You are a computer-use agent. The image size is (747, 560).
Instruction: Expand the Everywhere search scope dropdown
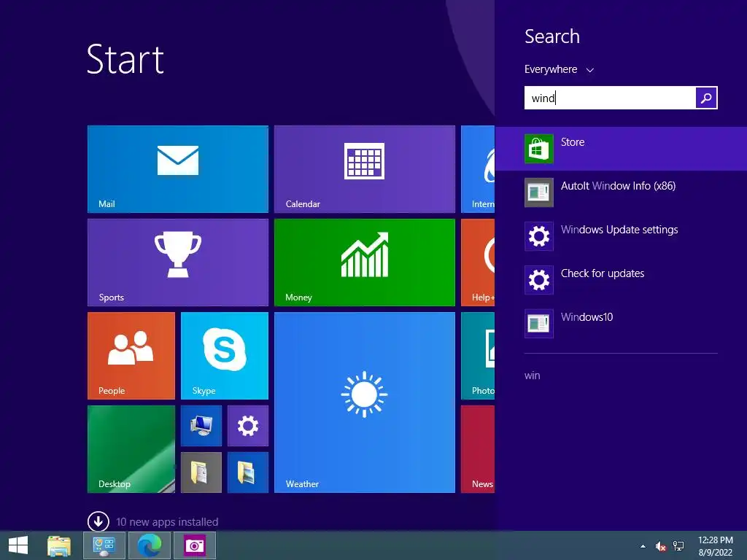click(559, 69)
